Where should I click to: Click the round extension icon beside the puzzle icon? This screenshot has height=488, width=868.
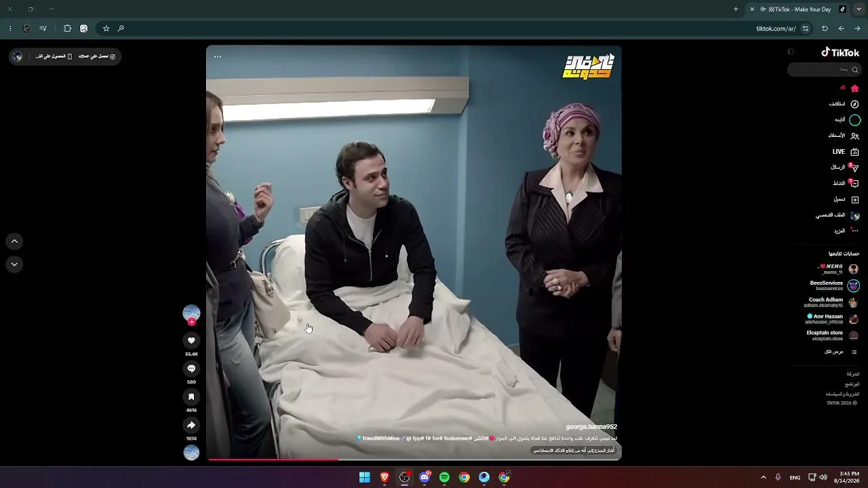coord(83,28)
